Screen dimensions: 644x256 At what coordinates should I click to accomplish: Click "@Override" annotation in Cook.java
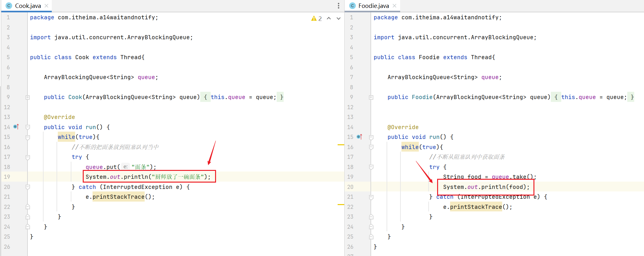pos(59,117)
